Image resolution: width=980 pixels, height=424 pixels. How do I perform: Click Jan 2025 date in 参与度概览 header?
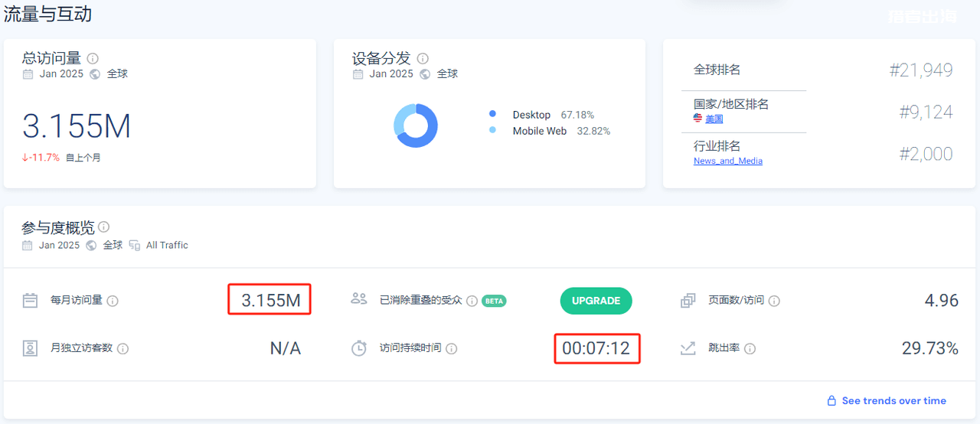point(59,246)
